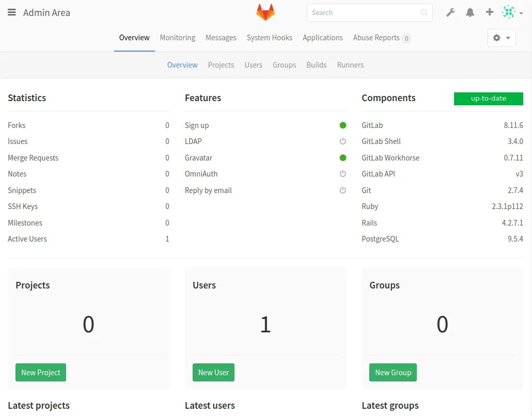This screenshot has width=532, height=416.
Task: Click Git version 2.7.4 value
Action: tap(515, 190)
